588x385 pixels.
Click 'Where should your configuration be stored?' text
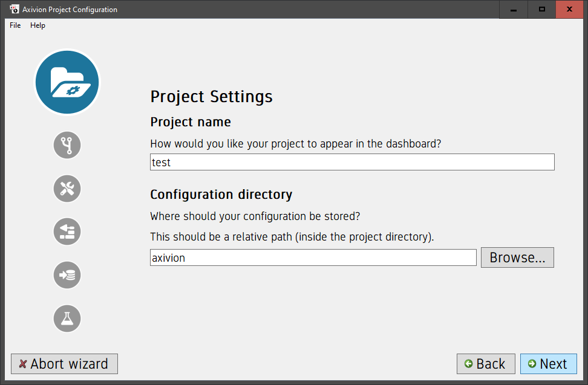coord(255,216)
